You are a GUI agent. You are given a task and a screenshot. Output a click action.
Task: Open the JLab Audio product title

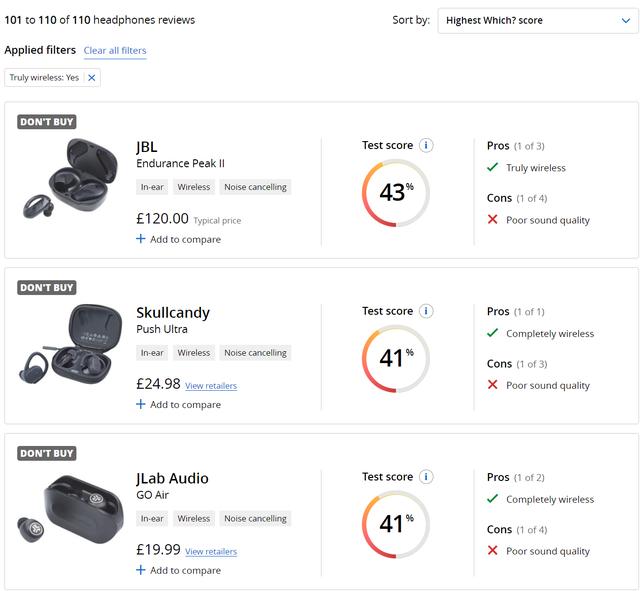point(172,478)
